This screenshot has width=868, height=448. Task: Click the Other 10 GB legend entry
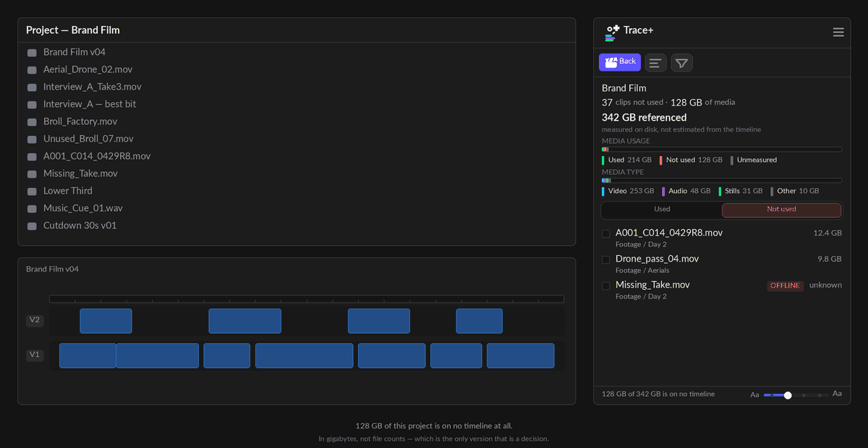pyautogui.click(x=795, y=191)
